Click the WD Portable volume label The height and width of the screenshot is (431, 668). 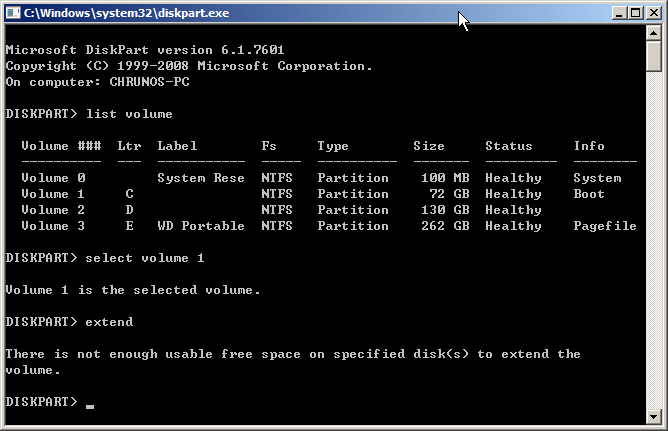tap(200, 226)
